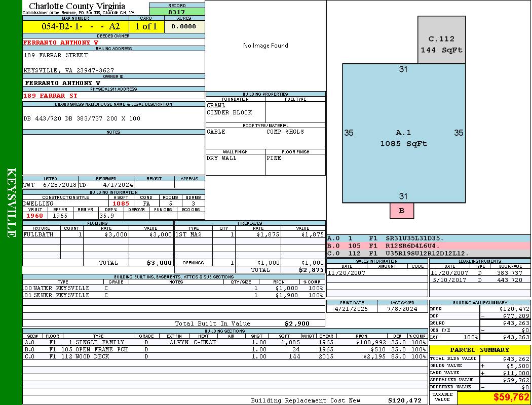The height and width of the screenshot is (405, 532).
Task: Click the green record number 8317 field
Action: [x=177, y=12]
